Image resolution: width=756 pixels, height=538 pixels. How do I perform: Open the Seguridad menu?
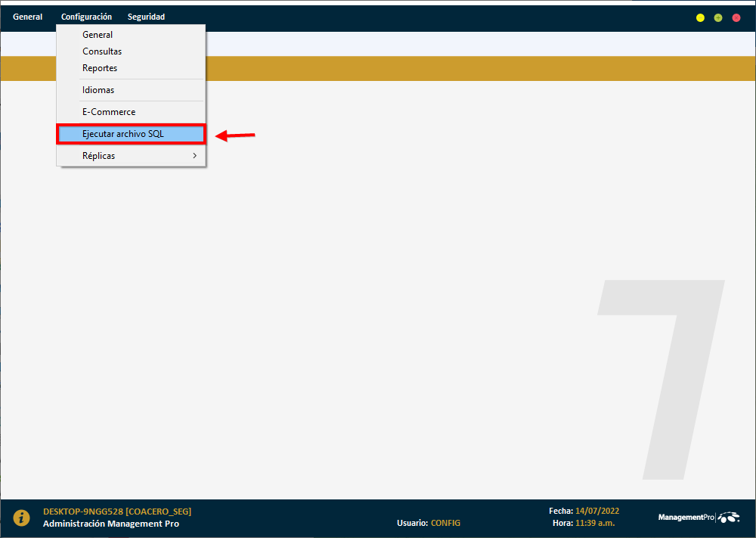tap(146, 16)
